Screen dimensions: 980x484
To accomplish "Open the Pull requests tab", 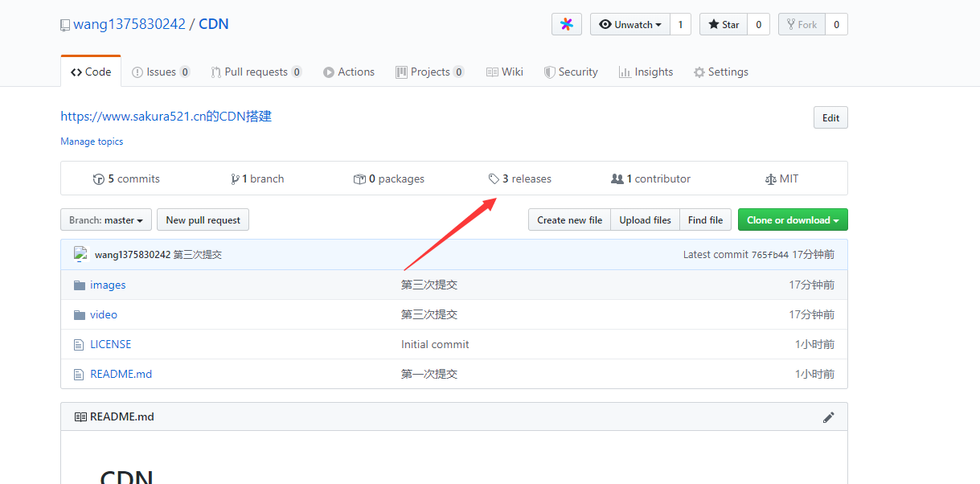I will point(256,72).
